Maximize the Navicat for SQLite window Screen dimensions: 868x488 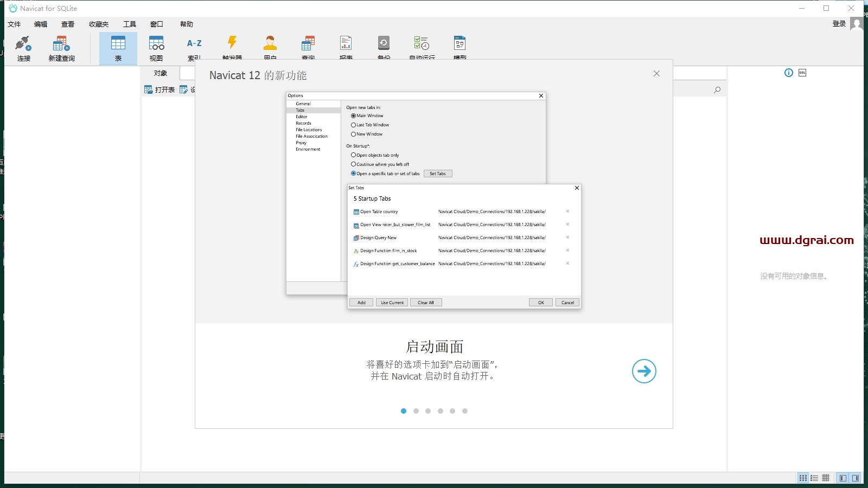(826, 8)
